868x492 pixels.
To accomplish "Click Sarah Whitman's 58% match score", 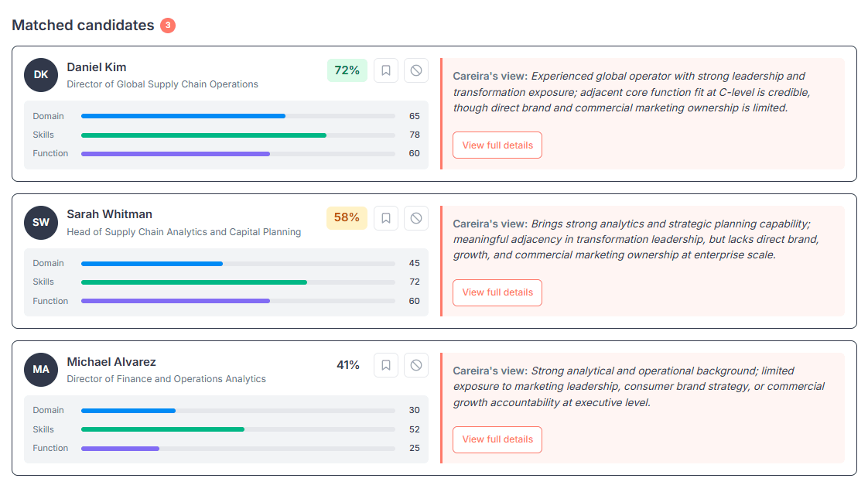I will click(347, 217).
